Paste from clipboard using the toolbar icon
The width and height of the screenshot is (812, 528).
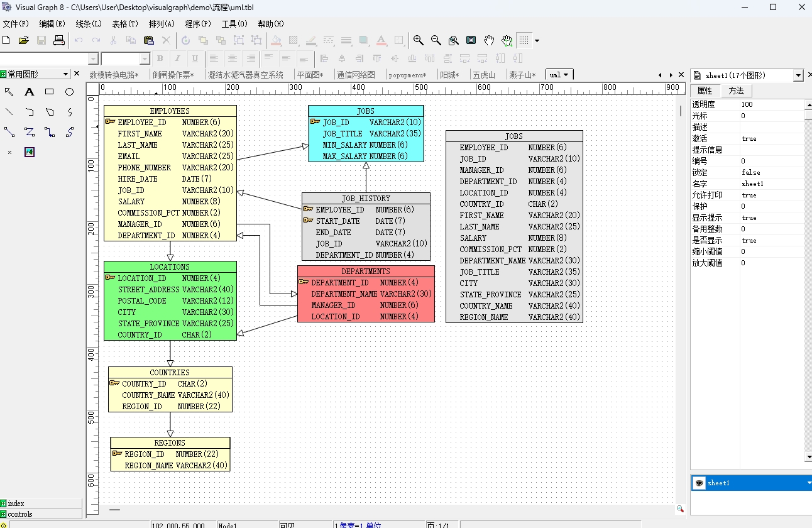click(x=149, y=40)
